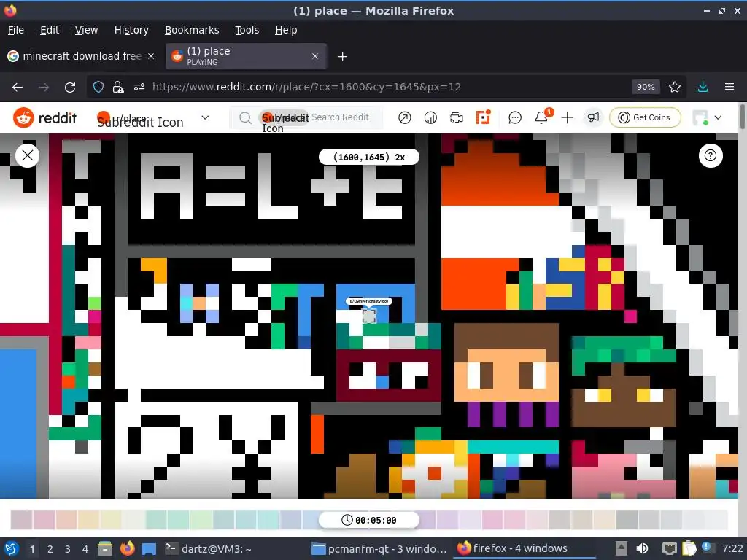Open the removable media tray icon
Screen dimensions: 747x560
(621, 548)
